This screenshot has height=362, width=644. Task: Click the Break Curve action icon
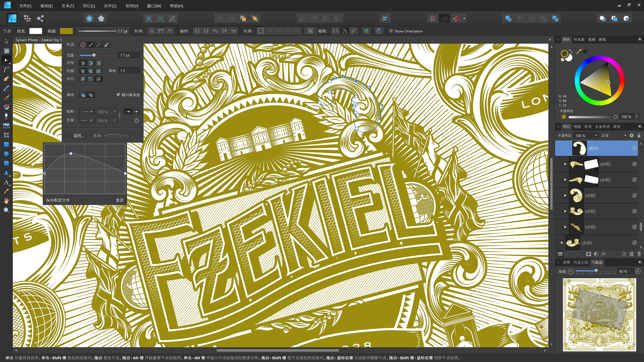pyautogui.click(x=197, y=31)
